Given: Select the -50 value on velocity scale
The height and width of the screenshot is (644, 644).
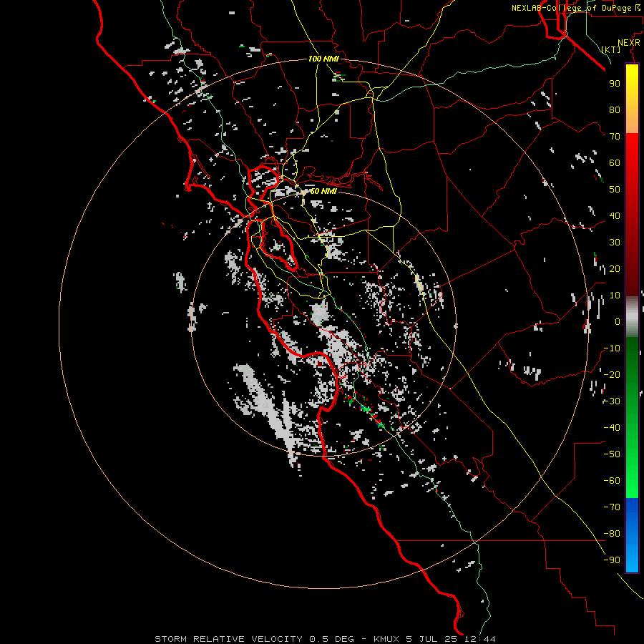Looking at the screenshot, I should 612,454.
